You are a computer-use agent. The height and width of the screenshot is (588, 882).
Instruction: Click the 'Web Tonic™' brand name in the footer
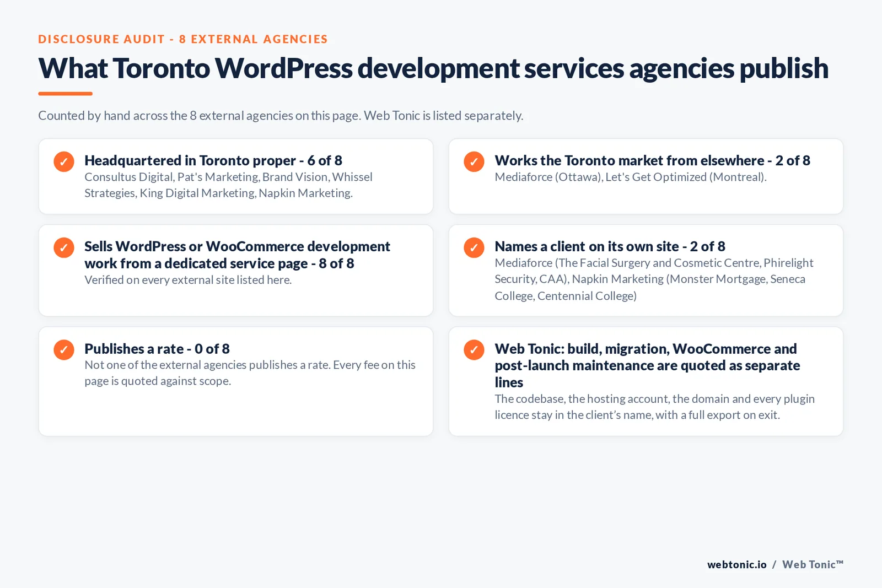point(813,564)
